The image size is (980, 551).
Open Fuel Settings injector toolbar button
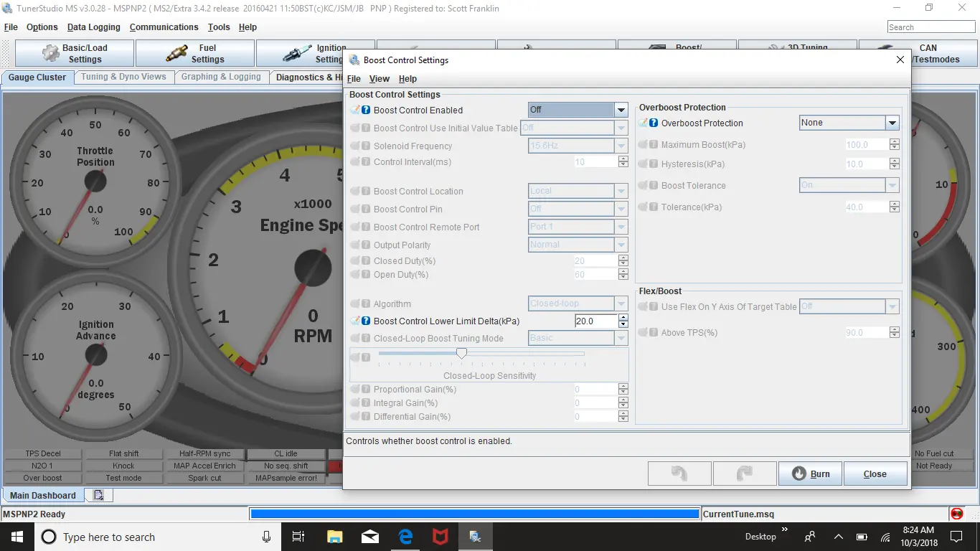coord(195,54)
